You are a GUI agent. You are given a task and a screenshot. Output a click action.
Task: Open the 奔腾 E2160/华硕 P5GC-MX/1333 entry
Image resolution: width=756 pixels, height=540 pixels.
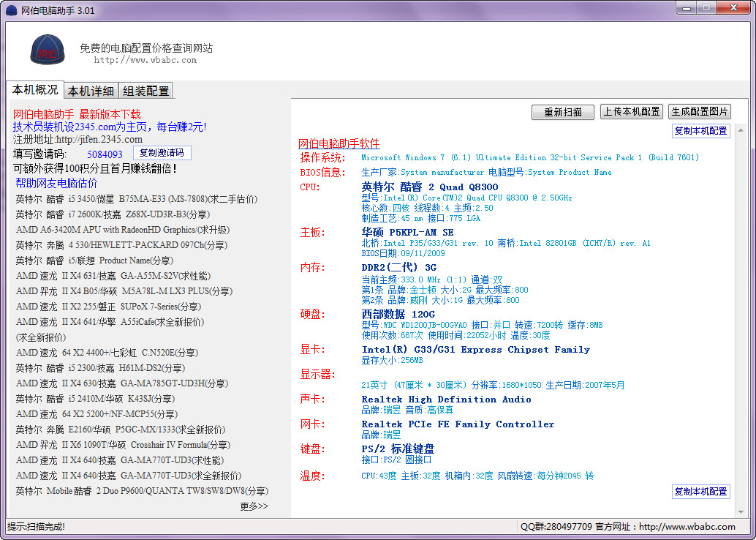(x=121, y=430)
